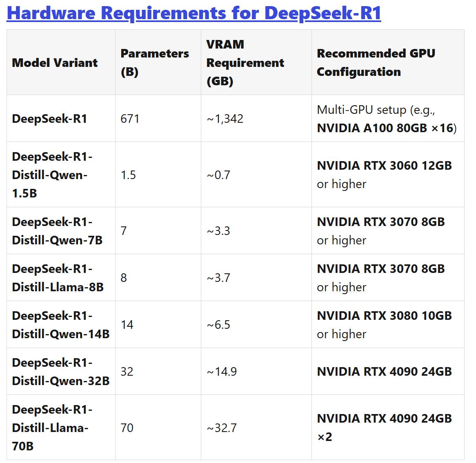Open the Hardware Requirements for DeepSeek-R1 link

coord(194,13)
